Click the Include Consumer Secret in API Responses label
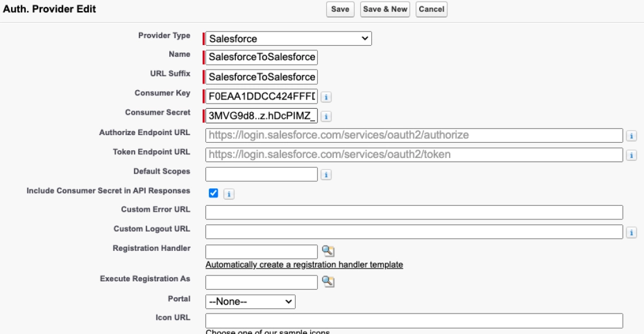The image size is (644, 334). coord(108,191)
